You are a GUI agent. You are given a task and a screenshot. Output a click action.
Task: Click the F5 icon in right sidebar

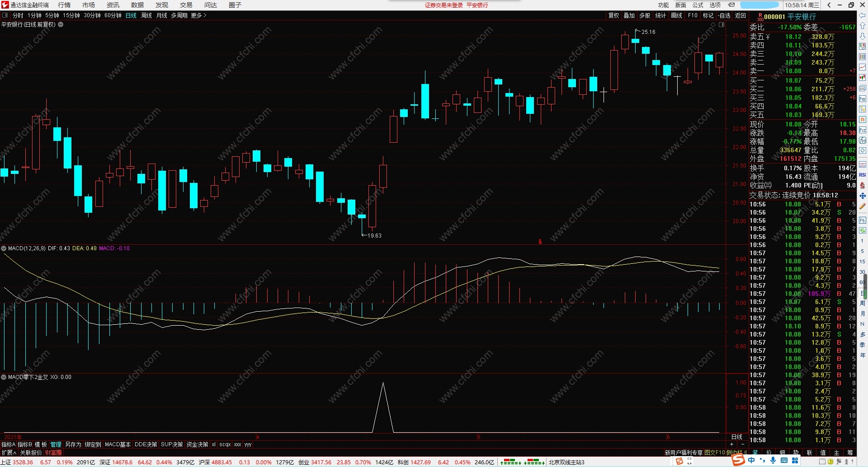coord(863,220)
